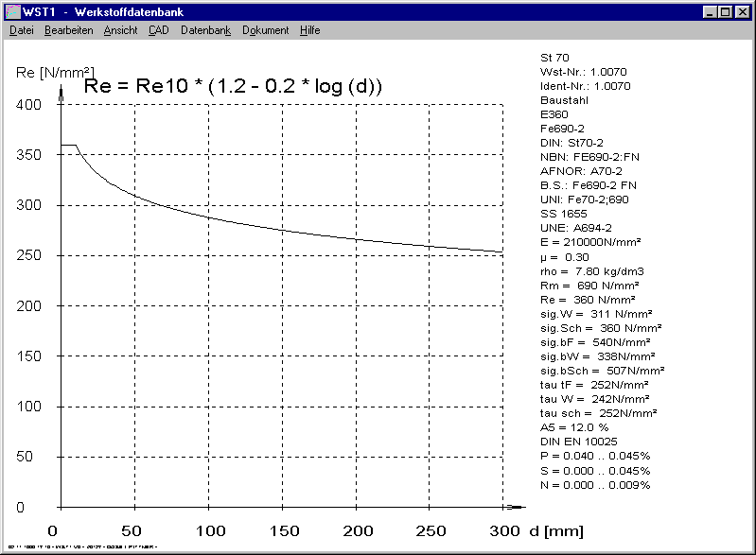The height and width of the screenshot is (555, 756).
Task: Open the Datenbank menu
Action: tap(205, 30)
